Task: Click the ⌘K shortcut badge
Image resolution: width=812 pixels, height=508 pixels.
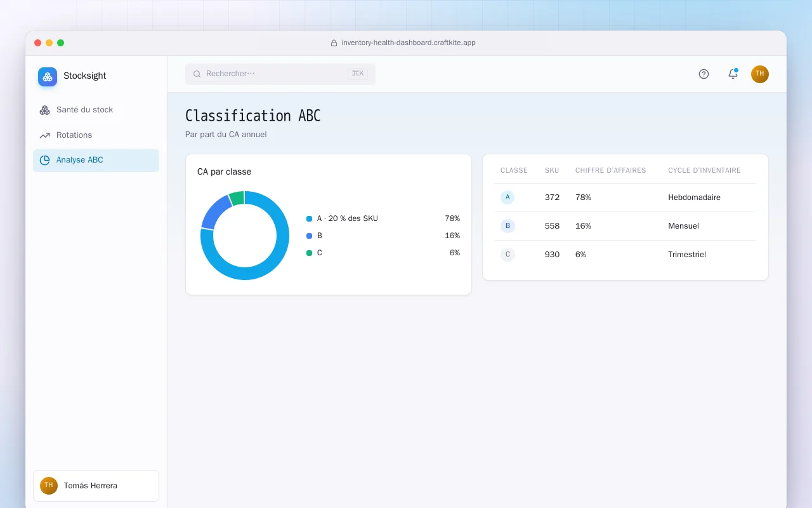Action: click(358, 74)
